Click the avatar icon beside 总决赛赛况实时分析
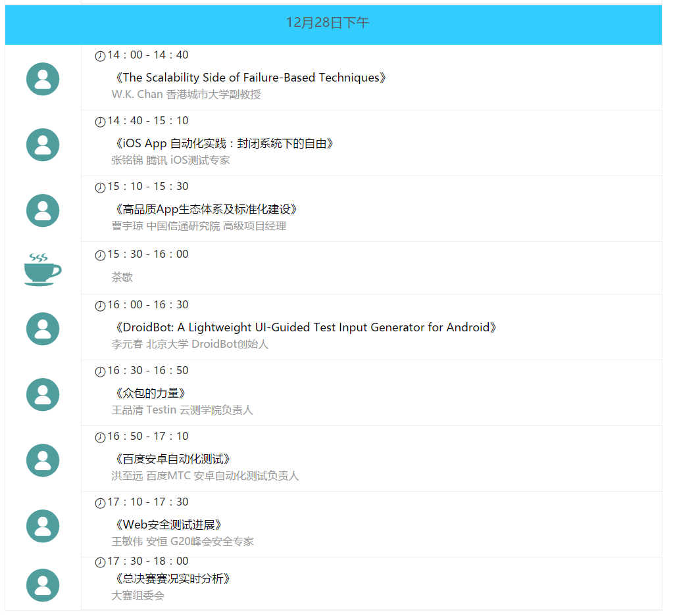The height and width of the screenshot is (616, 675). (43, 586)
